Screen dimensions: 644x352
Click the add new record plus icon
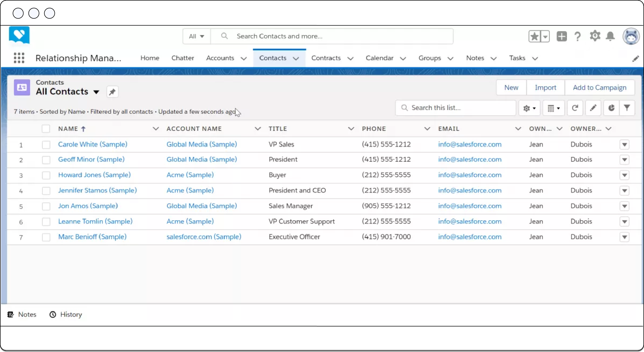tap(562, 36)
